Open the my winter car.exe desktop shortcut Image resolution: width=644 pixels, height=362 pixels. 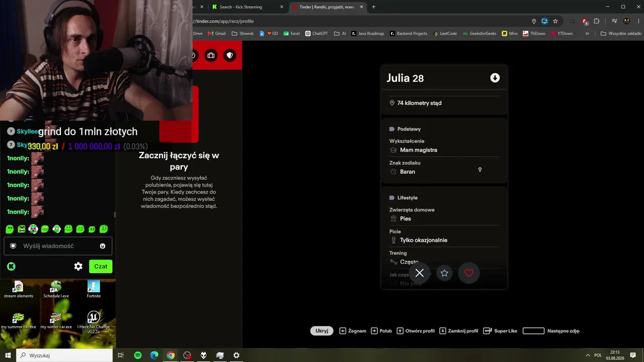[56, 320]
